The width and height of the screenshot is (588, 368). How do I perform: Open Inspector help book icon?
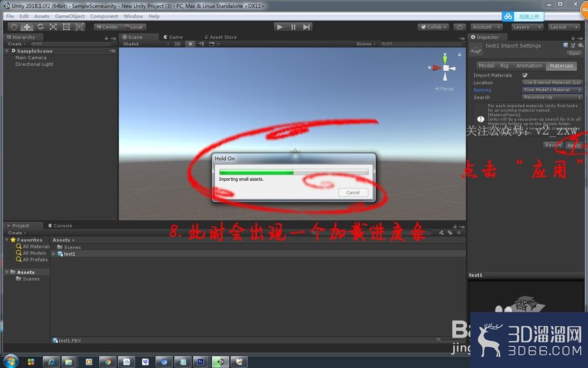[565, 45]
